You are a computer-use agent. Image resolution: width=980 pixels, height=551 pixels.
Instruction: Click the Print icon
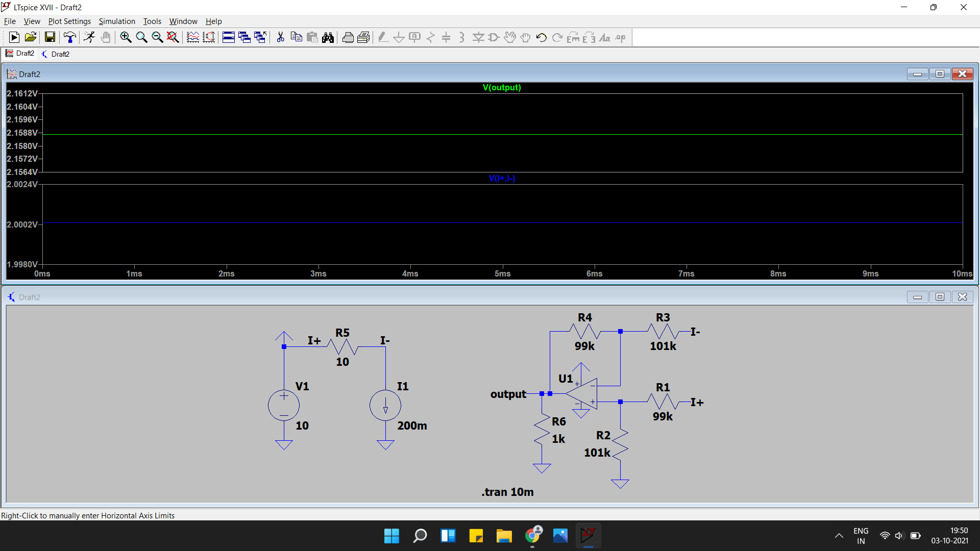point(348,37)
